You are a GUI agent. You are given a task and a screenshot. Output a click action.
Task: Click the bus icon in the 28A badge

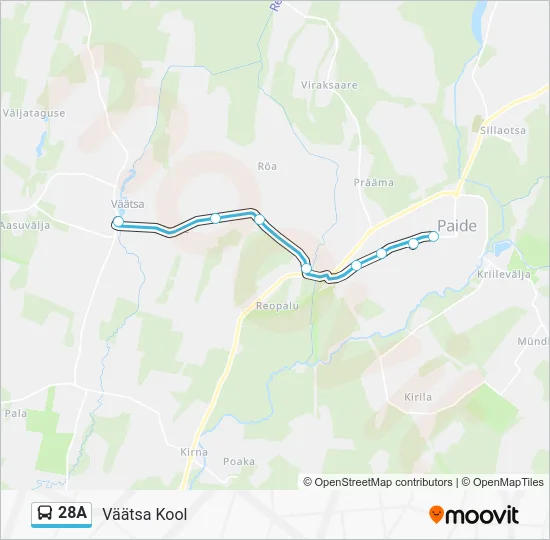(45, 513)
